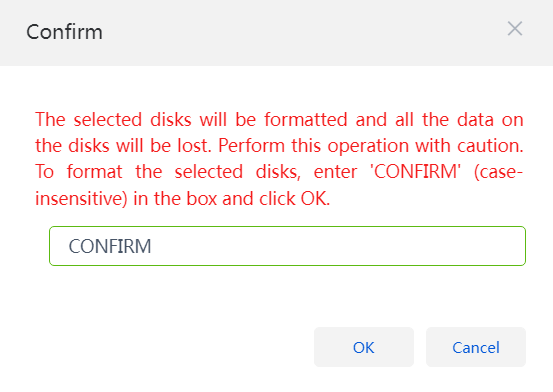Cancel the disk formatting operation
Image resolution: width=553 pixels, height=392 pixels.
[476, 347]
